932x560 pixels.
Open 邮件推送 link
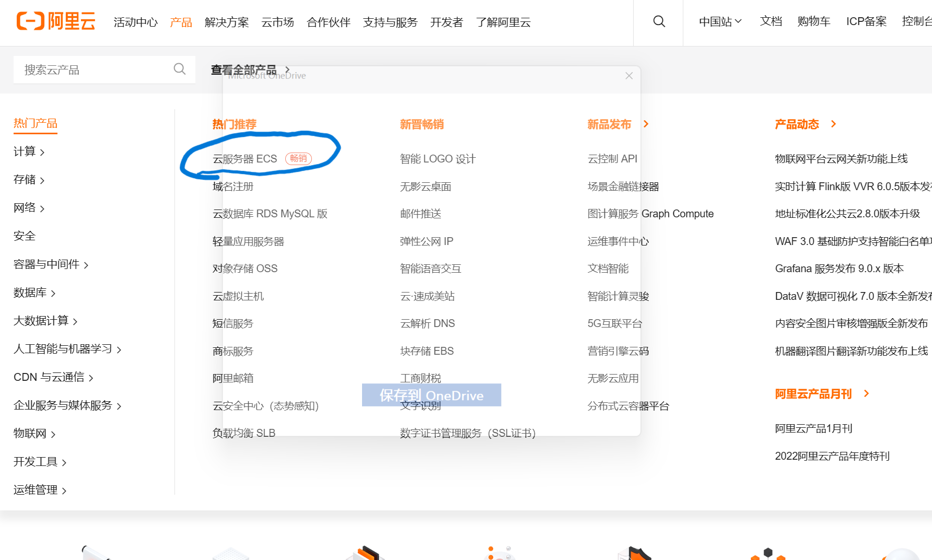(421, 214)
